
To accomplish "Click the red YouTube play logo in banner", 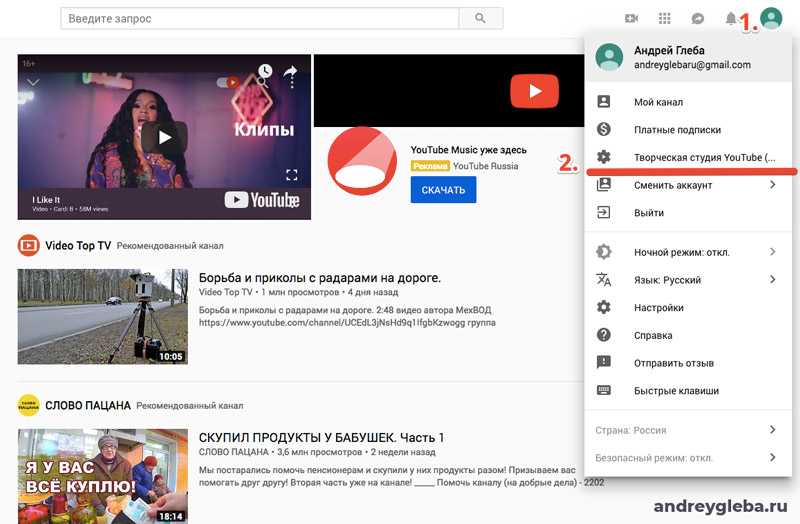I will 535,91.
